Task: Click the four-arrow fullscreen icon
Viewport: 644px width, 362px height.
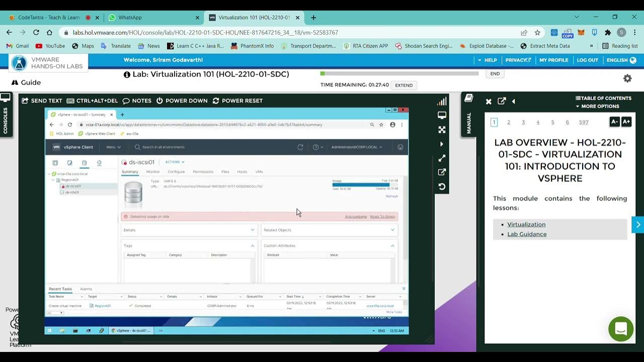Action: [x=442, y=130]
